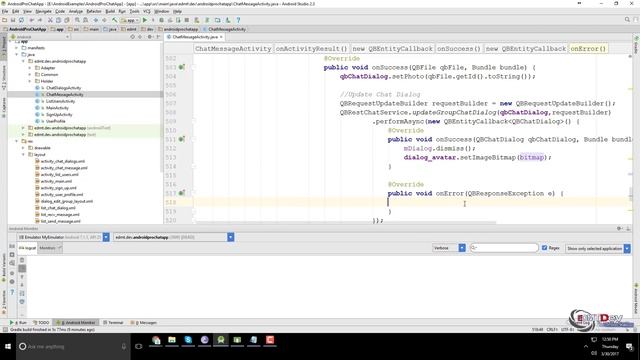Click the Save All toolbar icon
640x360 pixels.
point(13,20)
